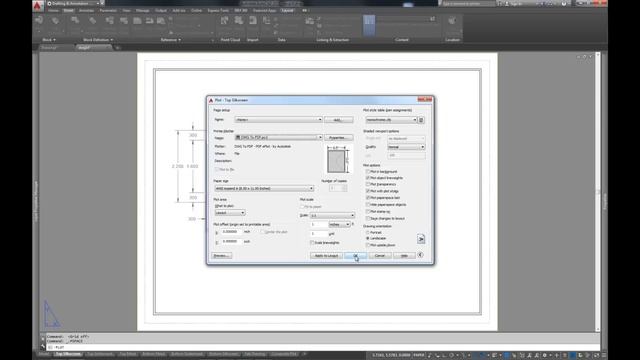Image resolution: width=640 pixels, height=360 pixels.
Task: Enable Hide paperspace objects checkbox
Action: pos(368,204)
